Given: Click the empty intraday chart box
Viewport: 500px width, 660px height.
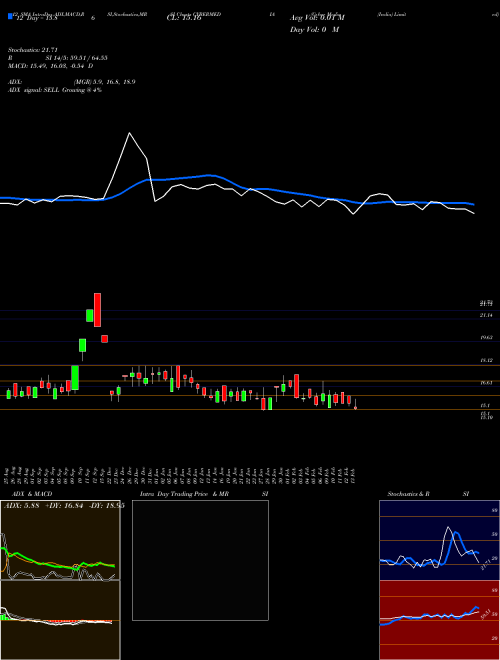Looking at the screenshot, I should click(200, 560).
